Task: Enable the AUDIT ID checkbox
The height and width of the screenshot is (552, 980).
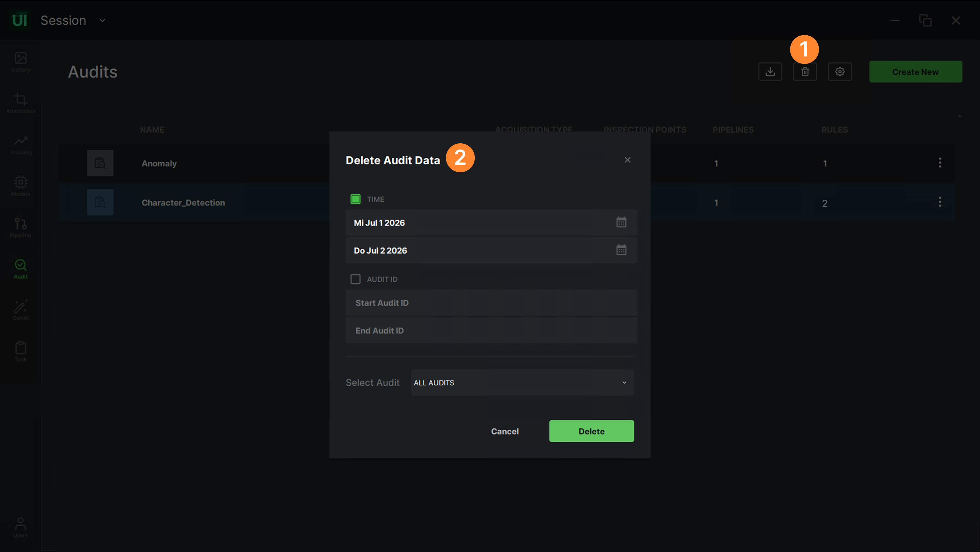Action: [355, 279]
